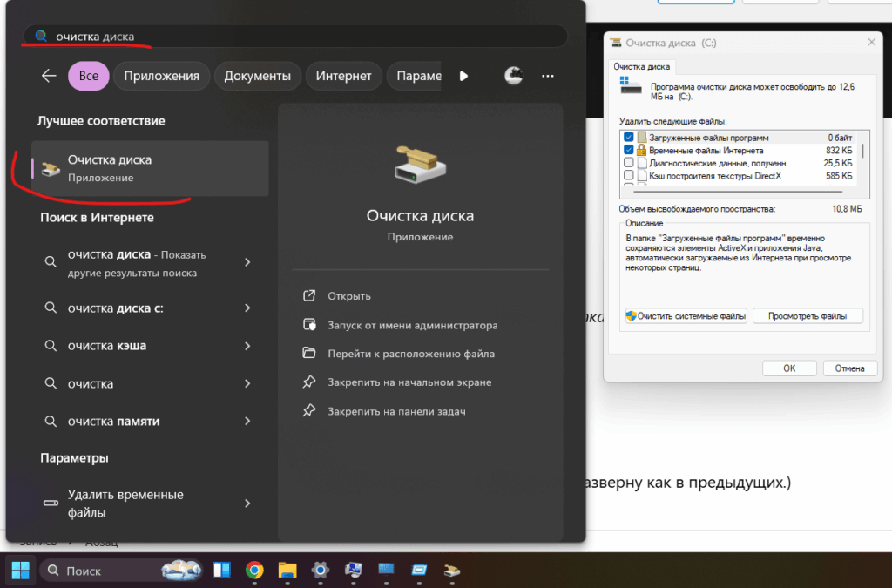This screenshot has width=892, height=588.
Task: Uncheck Загруженные файлы программ checkbox
Action: (x=629, y=137)
